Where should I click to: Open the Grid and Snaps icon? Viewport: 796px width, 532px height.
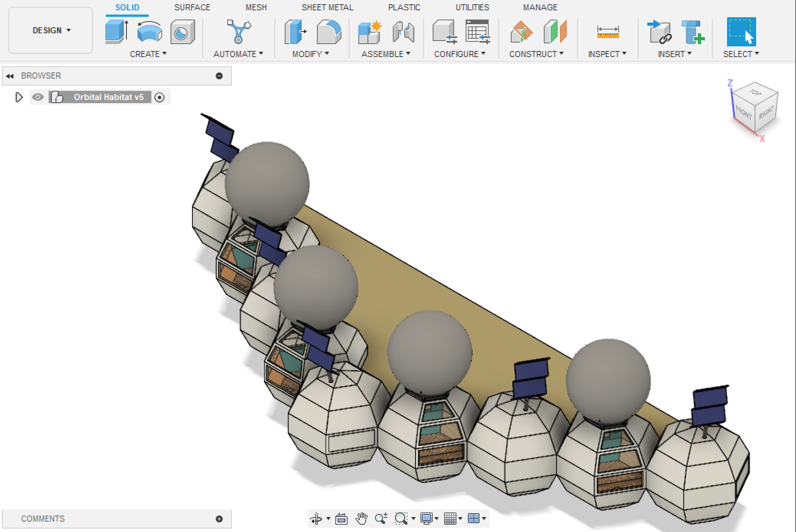point(450,519)
